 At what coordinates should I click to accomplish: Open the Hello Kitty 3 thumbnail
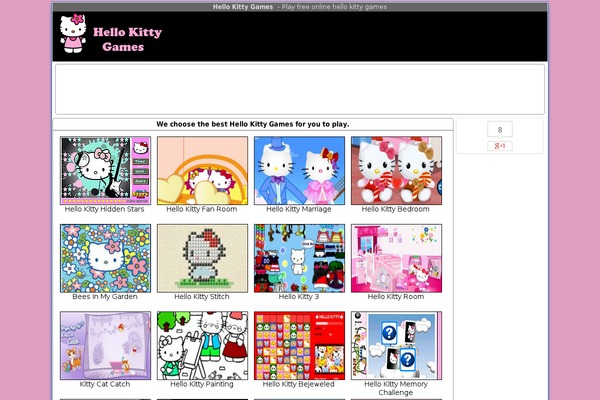299,258
